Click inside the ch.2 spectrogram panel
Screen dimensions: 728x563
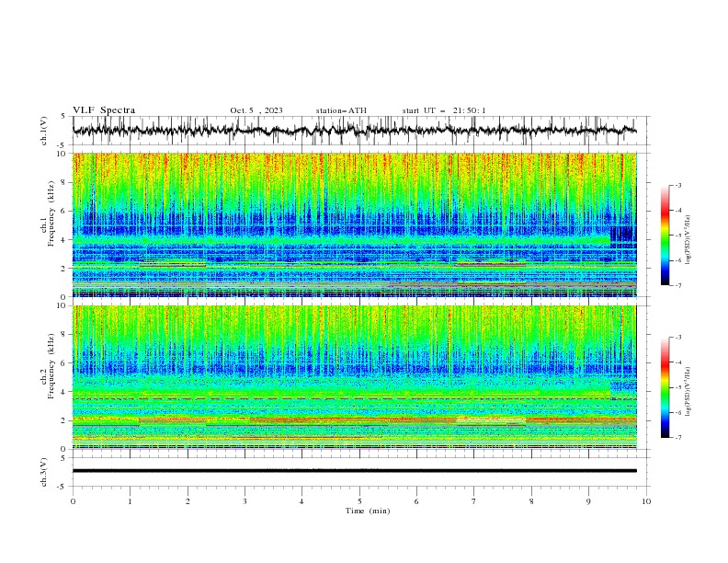[x=354, y=377]
